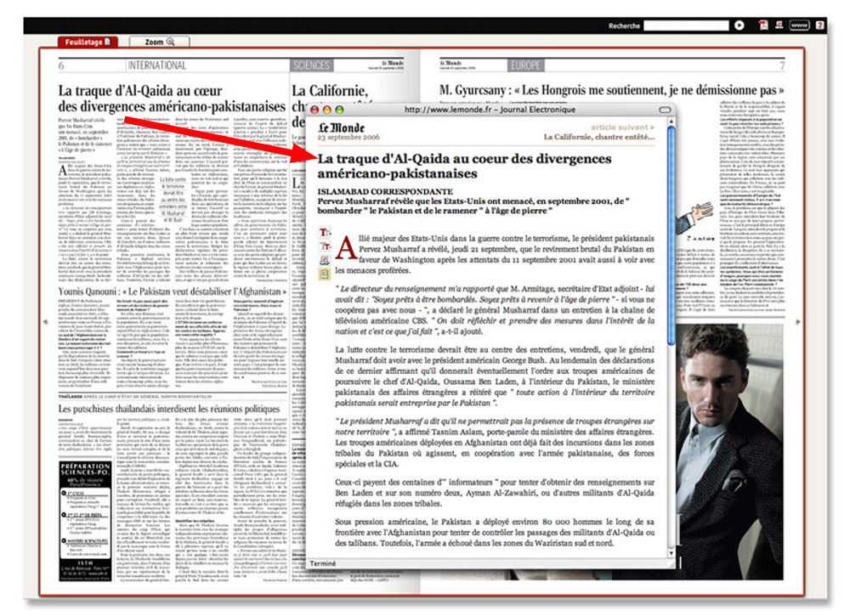This screenshot has width=850, height=616.
Task: Turn to previous page with left arrow
Action: click(x=46, y=322)
